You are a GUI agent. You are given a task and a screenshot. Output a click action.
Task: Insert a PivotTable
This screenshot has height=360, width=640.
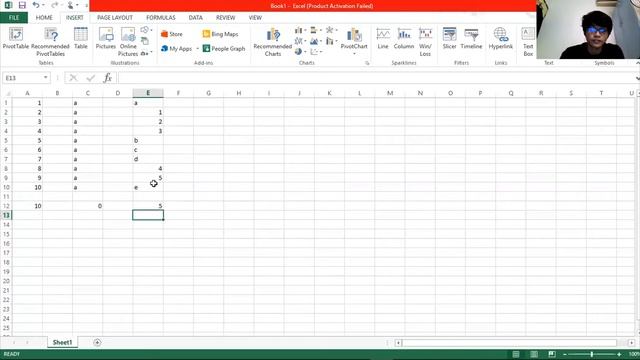(x=16, y=38)
